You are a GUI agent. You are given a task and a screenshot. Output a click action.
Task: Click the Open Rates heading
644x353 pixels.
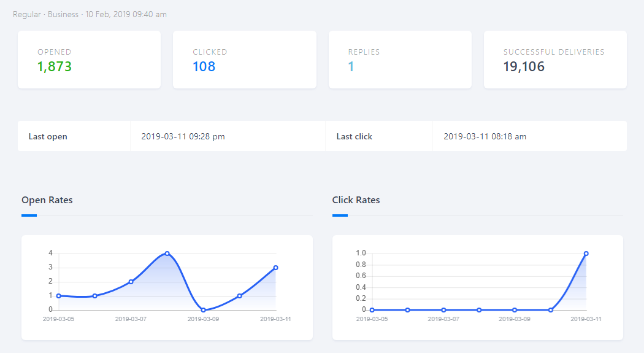pyautogui.click(x=47, y=200)
